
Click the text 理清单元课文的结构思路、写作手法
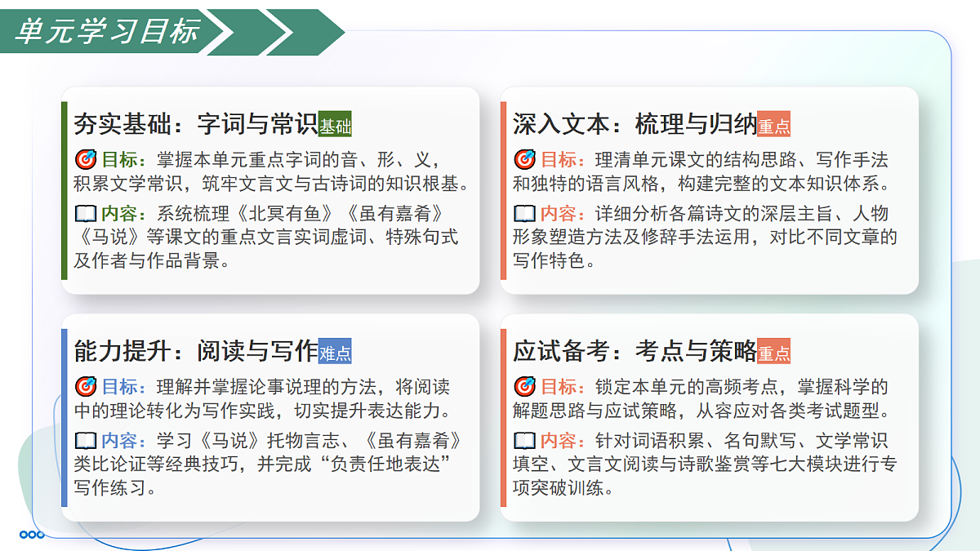742,159
